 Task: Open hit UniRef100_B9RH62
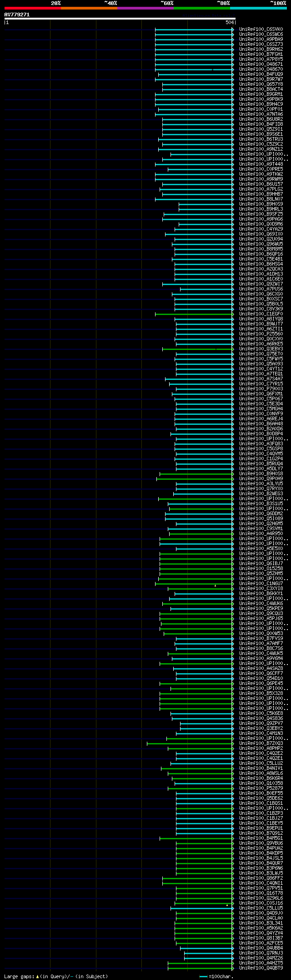[x=261, y=49]
